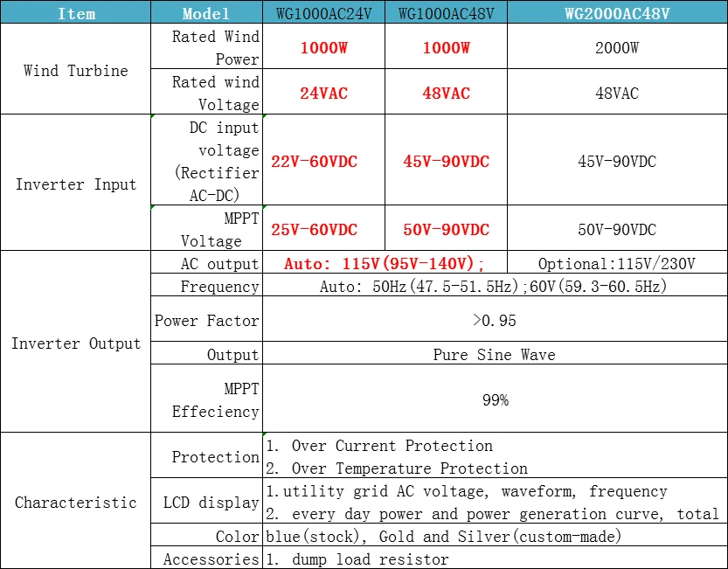
Task: Select the WG1000AC48V model header
Action: click(x=447, y=13)
